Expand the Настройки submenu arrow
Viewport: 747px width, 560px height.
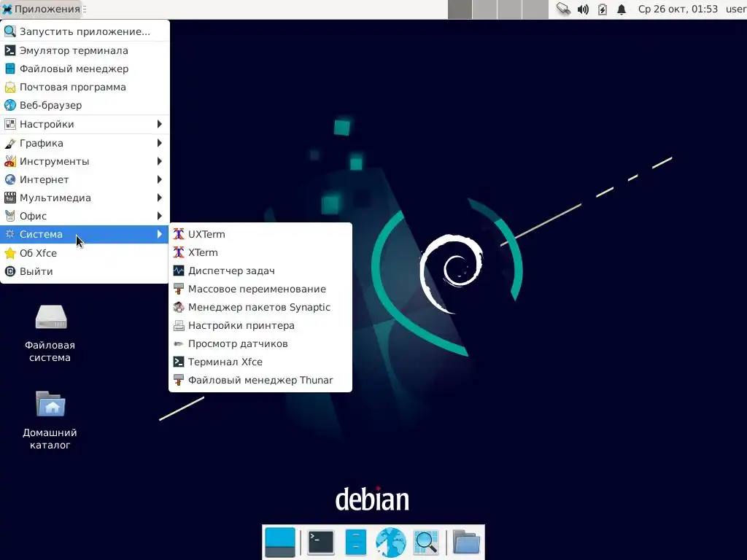click(160, 124)
